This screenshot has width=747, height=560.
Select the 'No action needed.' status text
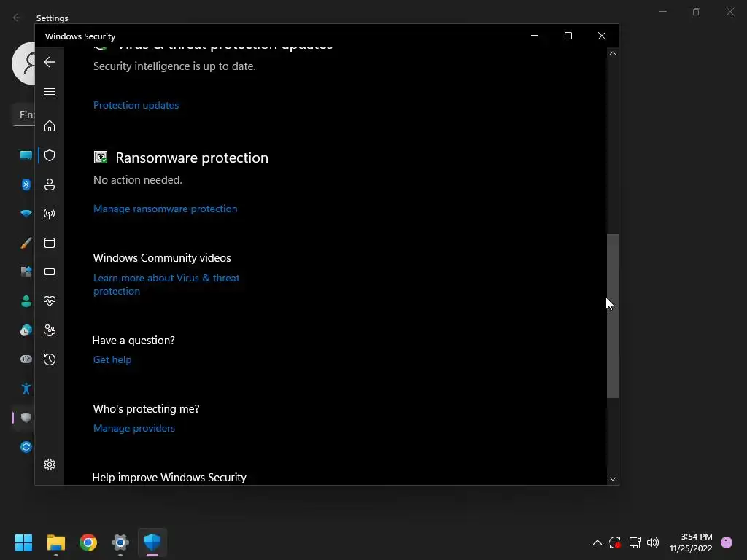[x=138, y=180]
